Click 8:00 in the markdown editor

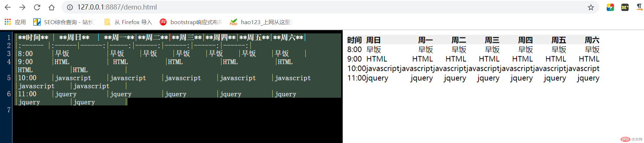point(26,53)
